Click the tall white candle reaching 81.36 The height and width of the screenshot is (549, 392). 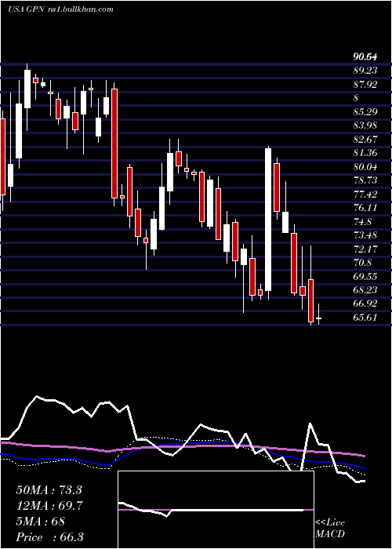click(268, 220)
